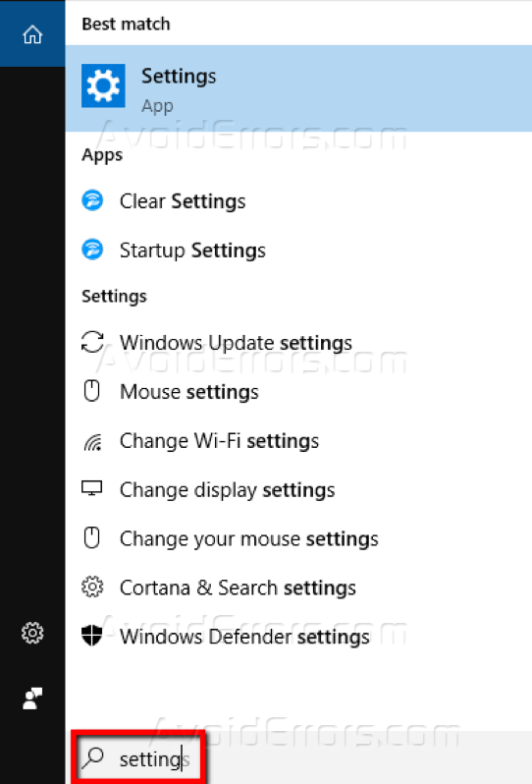The height and width of the screenshot is (784, 532).
Task: Click the Settings category heading
Action: pos(114,296)
